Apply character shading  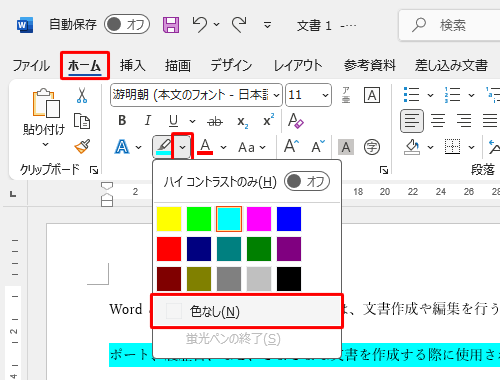point(346,147)
